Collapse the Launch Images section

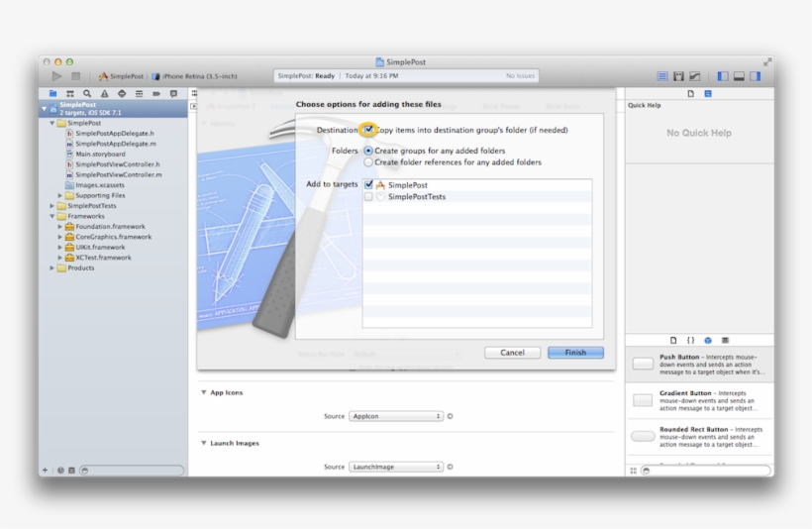click(204, 443)
